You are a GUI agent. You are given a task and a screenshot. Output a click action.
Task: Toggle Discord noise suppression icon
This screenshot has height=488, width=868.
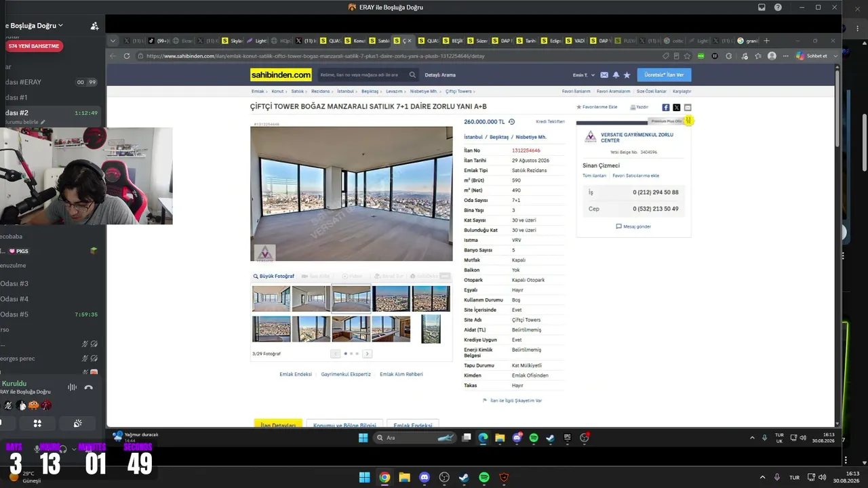click(72, 387)
